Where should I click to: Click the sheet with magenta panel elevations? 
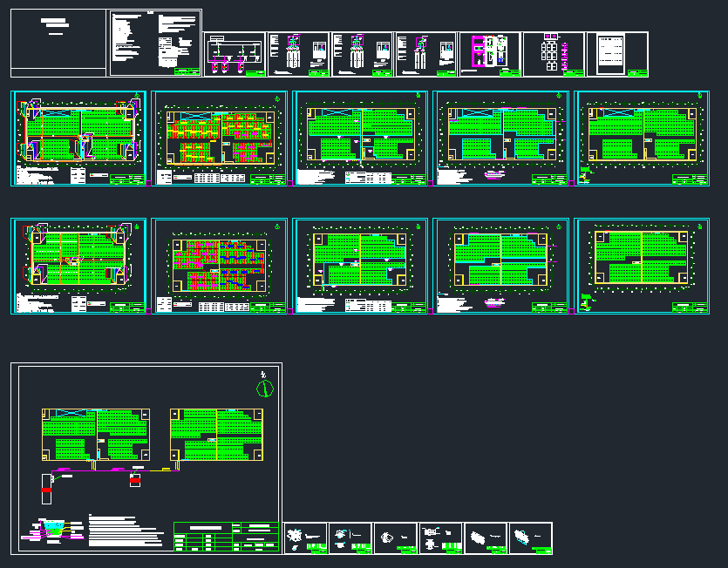[490, 54]
